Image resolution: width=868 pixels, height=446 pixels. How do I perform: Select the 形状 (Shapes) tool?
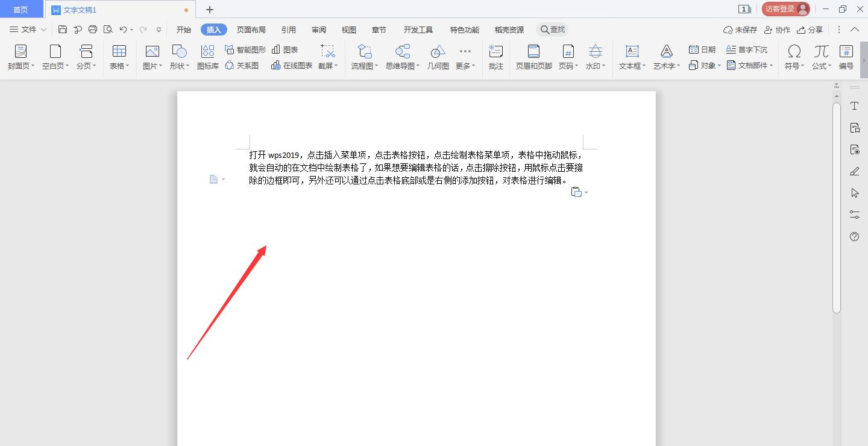coord(178,57)
